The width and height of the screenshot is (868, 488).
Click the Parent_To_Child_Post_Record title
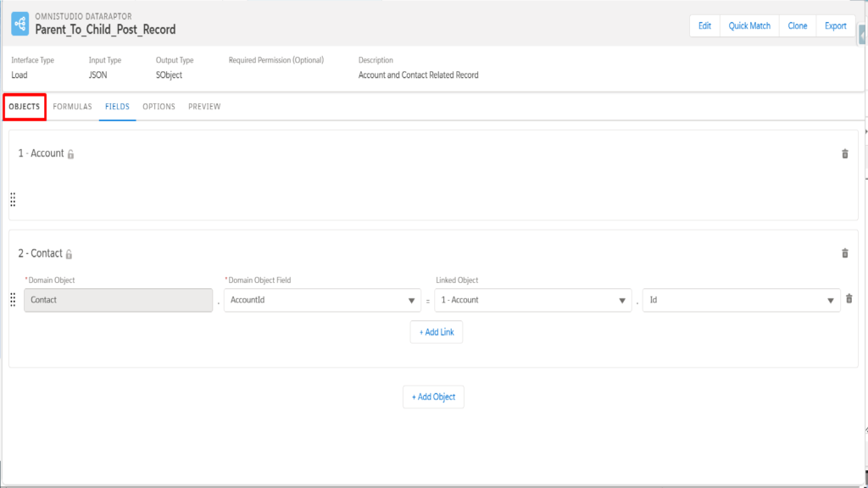[105, 30]
